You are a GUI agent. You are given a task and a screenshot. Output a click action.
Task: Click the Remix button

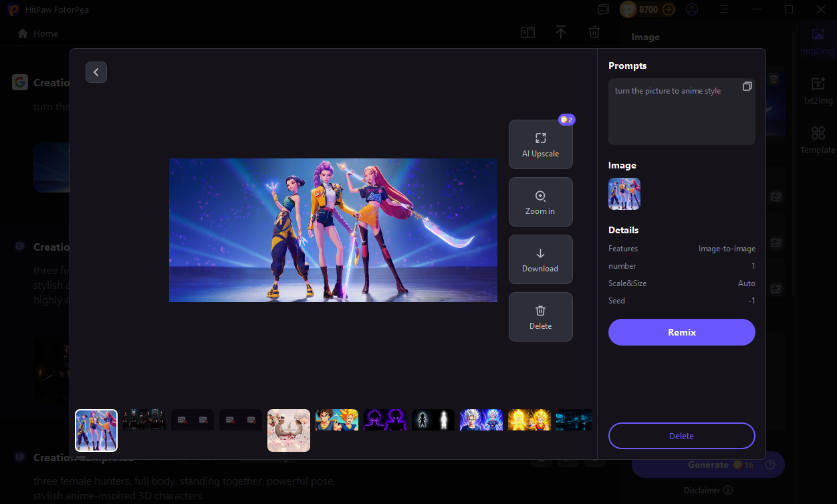(x=681, y=332)
